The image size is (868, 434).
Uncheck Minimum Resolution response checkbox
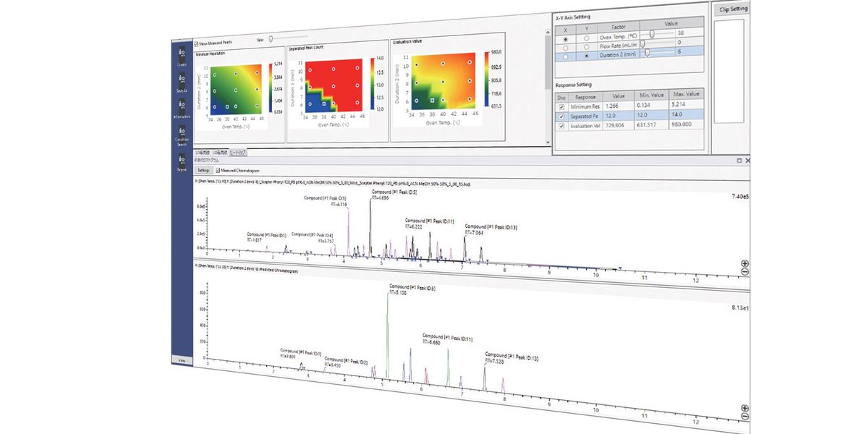click(561, 106)
